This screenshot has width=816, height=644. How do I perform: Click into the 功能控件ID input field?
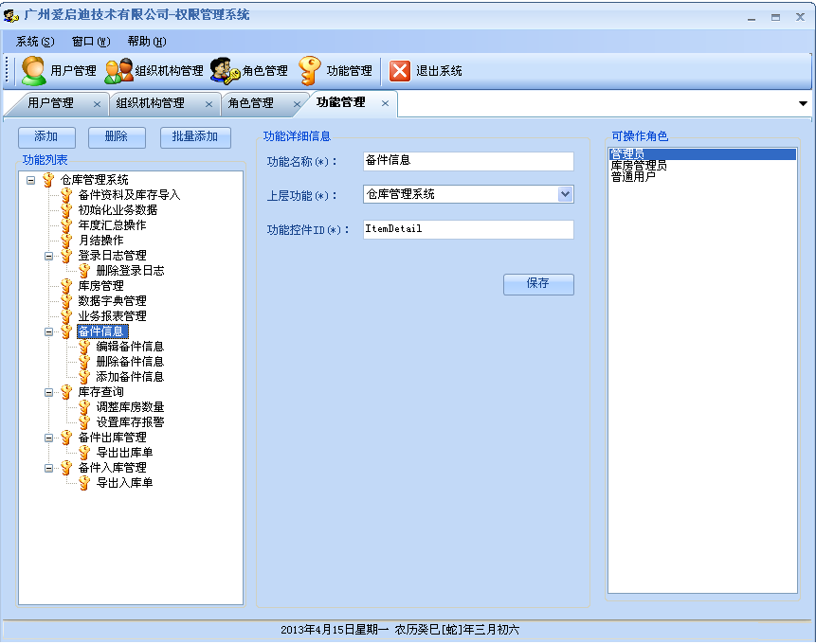468,229
